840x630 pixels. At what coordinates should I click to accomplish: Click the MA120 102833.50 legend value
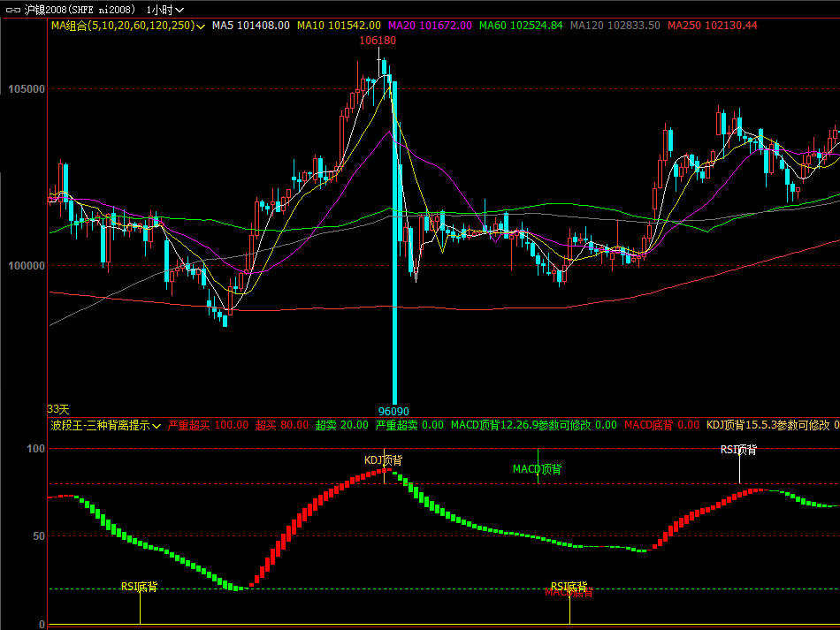coord(615,26)
